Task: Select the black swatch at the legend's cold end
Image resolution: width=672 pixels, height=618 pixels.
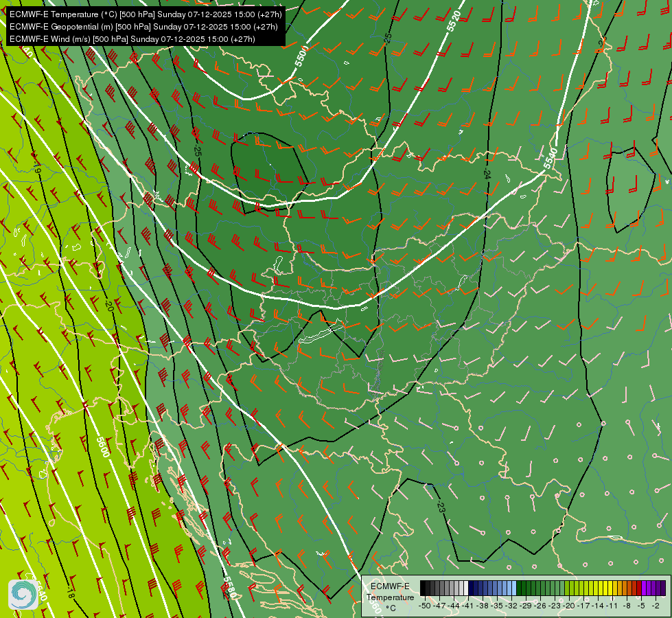Action: (423, 588)
